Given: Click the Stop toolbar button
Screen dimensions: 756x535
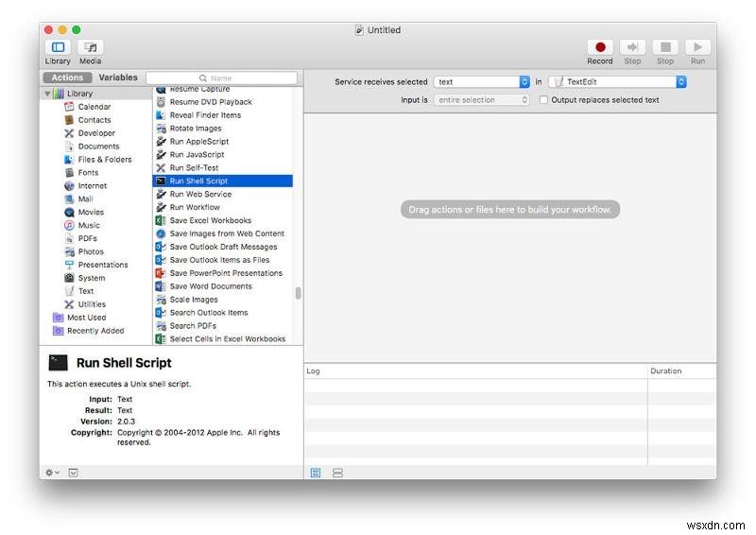Looking at the screenshot, I should [x=665, y=47].
